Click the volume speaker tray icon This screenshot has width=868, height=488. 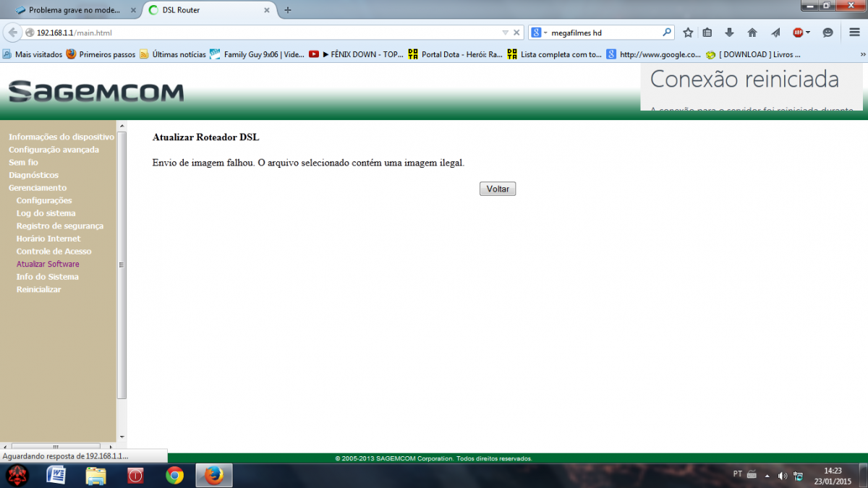[783, 476]
